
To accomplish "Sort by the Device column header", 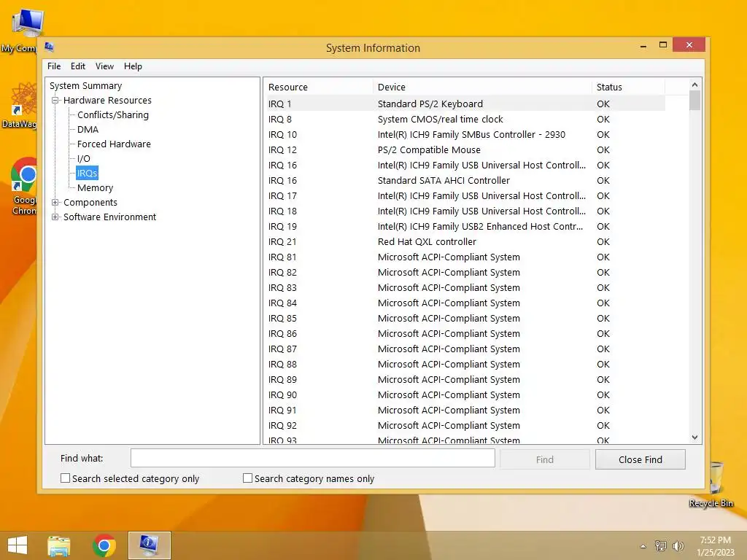I will click(x=482, y=87).
